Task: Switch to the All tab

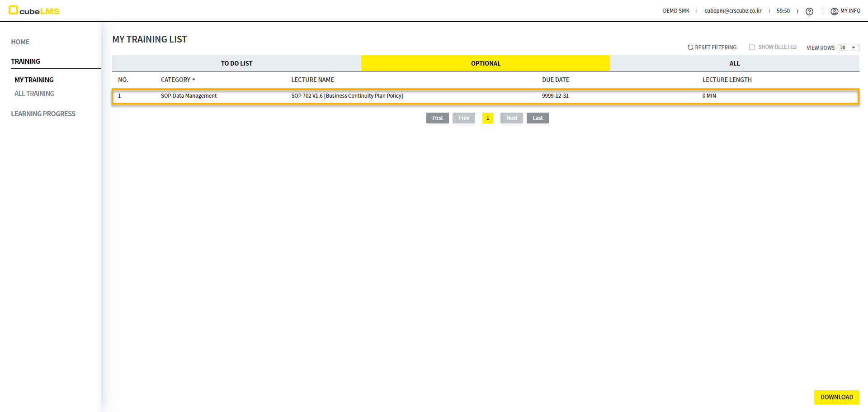Action: point(735,63)
